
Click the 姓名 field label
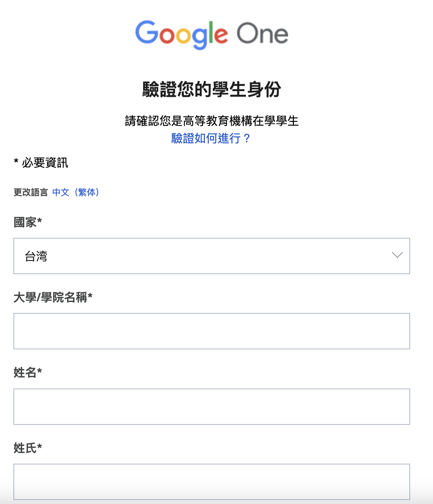pos(25,373)
